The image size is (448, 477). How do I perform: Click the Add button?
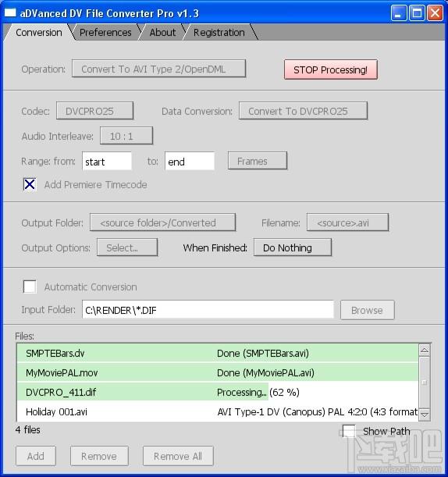pos(36,456)
